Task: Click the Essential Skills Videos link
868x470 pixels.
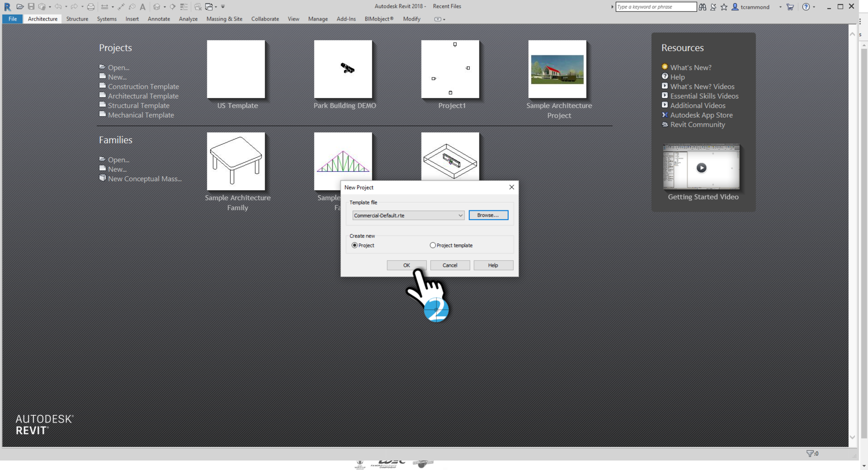Action: [704, 96]
